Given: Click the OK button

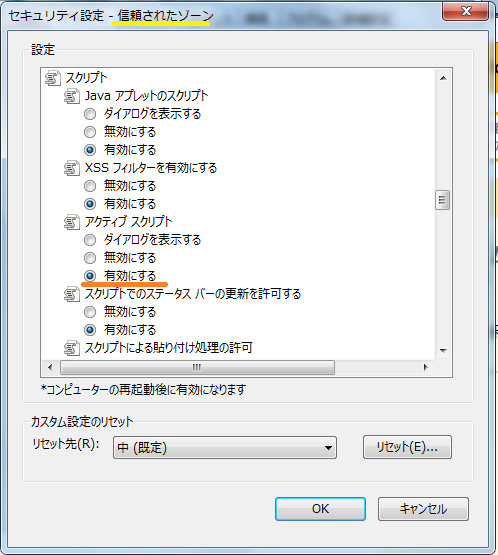Looking at the screenshot, I should (x=320, y=509).
